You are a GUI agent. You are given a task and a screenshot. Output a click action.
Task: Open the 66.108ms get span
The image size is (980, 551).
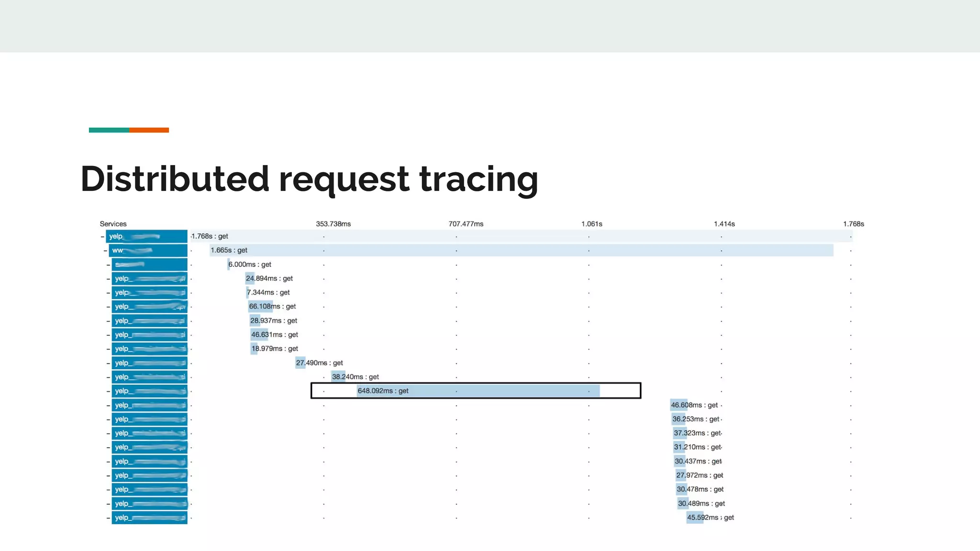point(260,307)
